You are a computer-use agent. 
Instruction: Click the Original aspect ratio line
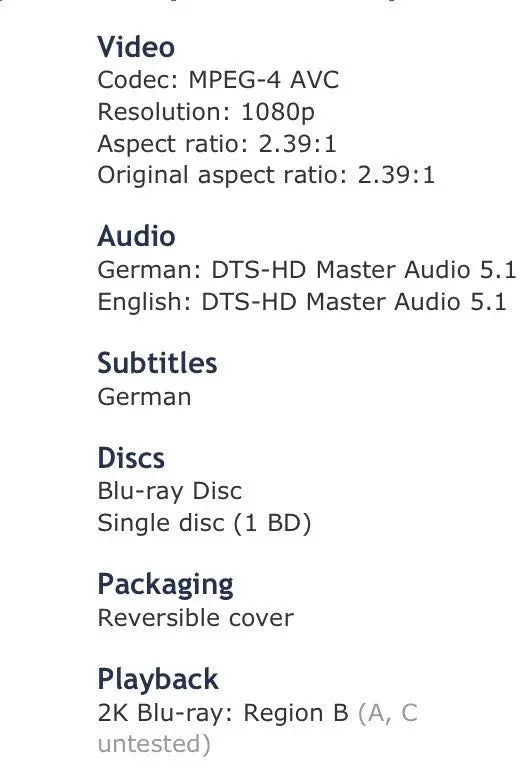click(x=266, y=175)
